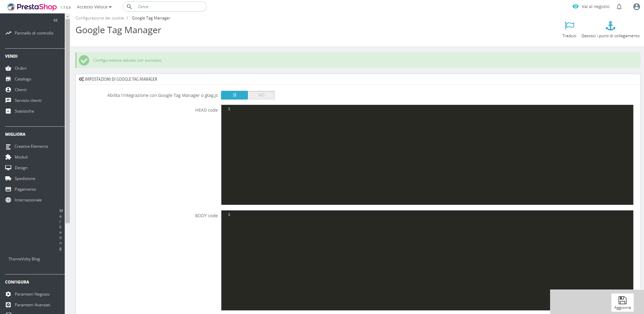Click the PrestaShop logo

[x=32, y=7]
